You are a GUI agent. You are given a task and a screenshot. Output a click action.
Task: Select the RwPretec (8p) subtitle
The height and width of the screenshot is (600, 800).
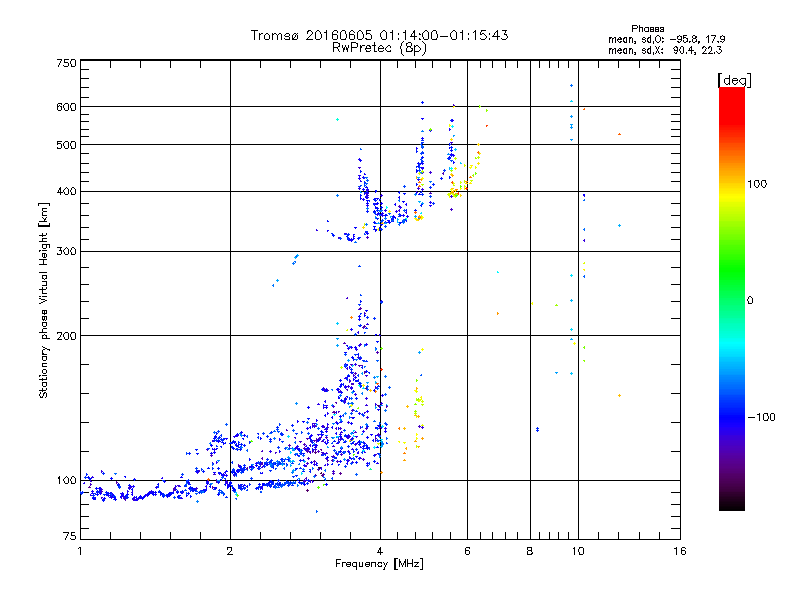click(x=379, y=47)
